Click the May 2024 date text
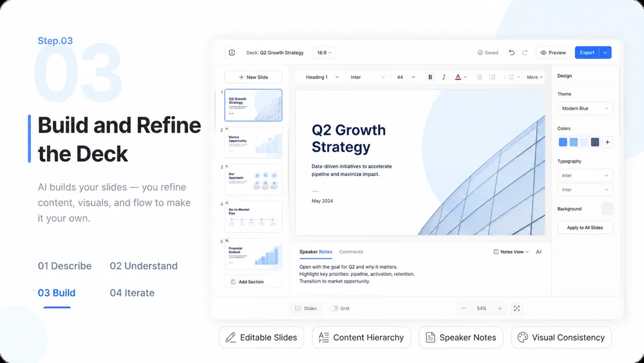The width and height of the screenshot is (644, 363). pos(322,201)
